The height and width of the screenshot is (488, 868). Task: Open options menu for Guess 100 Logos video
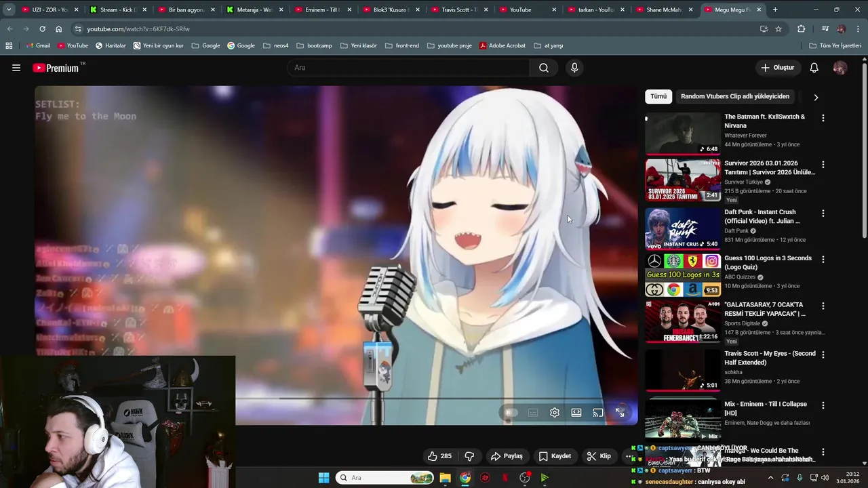(x=823, y=260)
